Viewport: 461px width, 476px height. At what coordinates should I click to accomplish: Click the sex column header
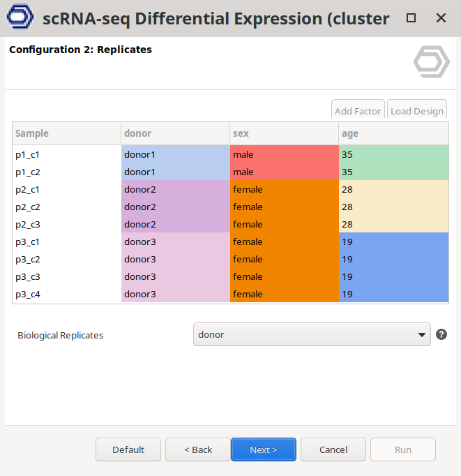[284, 133]
